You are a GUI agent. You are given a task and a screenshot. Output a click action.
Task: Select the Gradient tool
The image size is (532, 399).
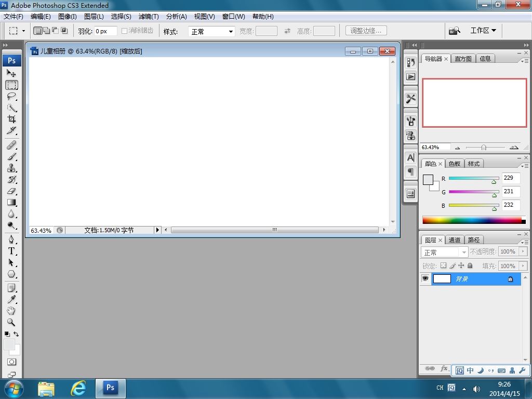coord(11,202)
